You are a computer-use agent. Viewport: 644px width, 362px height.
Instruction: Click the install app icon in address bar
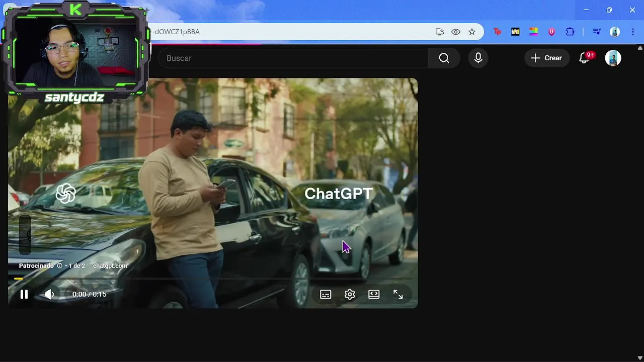pyautogui.click(x=440, y=32)
